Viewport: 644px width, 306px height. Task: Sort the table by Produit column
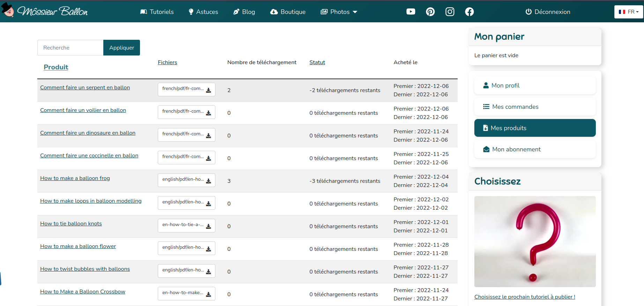click(56, 67)
